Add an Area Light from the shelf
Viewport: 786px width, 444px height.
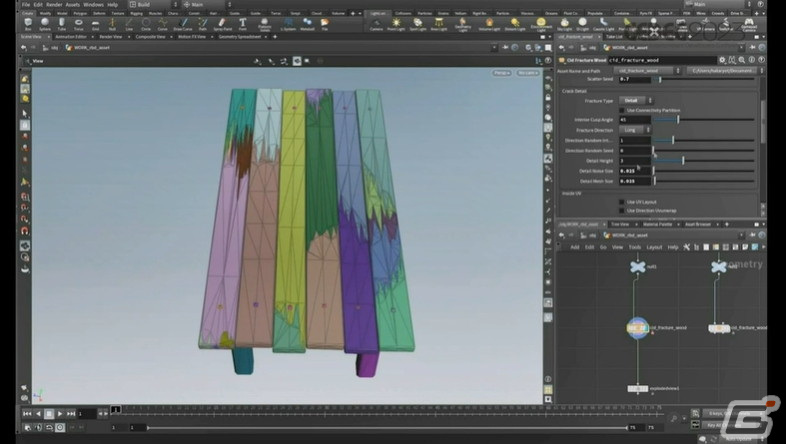(439, 24)
